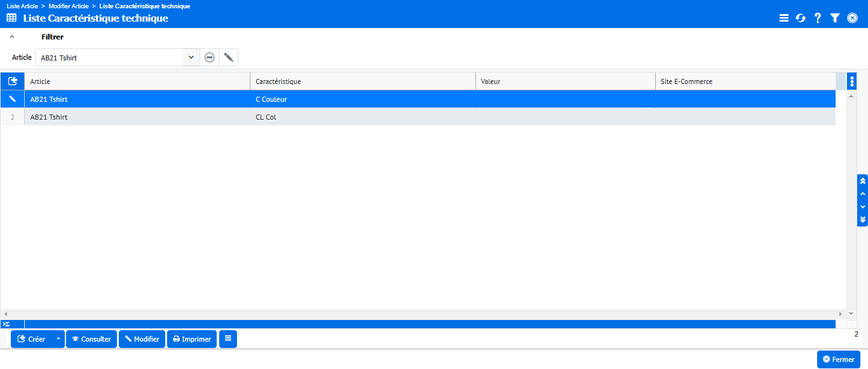The height and width of the screenshot is (369, 868).
Task: Collapse the Filtrer section
Action: pyautogui.click(x=12, y=37)
